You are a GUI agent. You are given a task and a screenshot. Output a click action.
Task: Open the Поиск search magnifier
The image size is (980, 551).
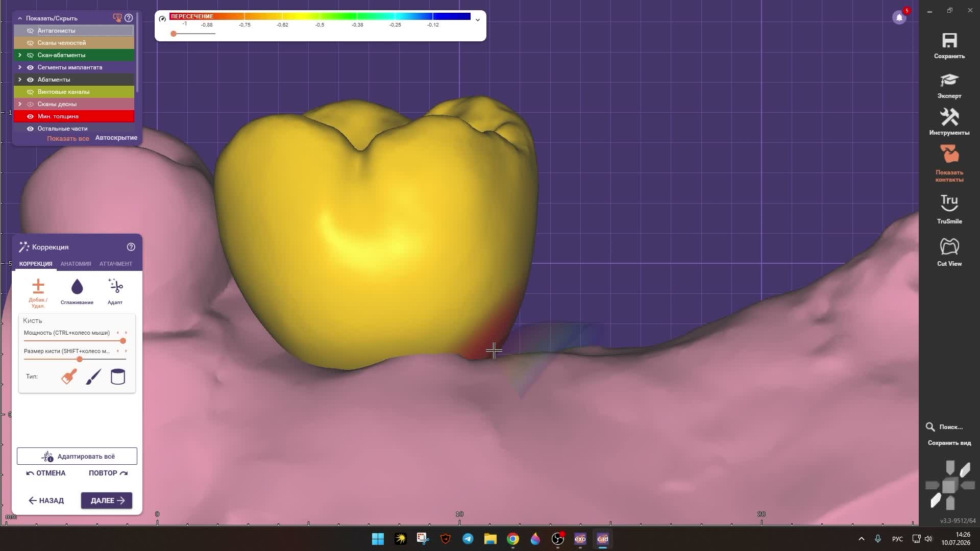click(x=930, y=427)
